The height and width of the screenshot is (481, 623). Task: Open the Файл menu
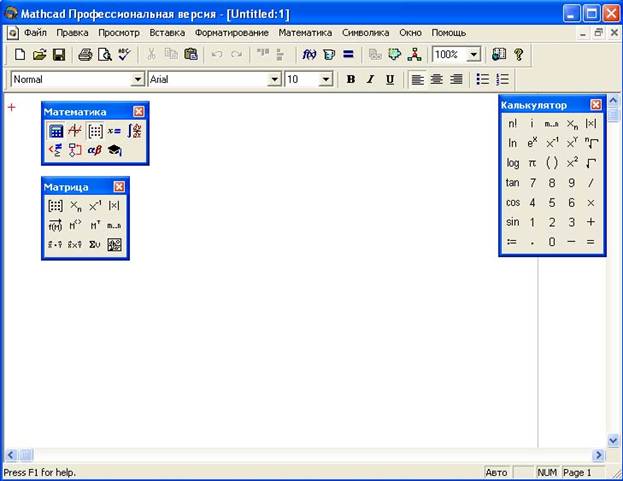(x=35, y=33)
